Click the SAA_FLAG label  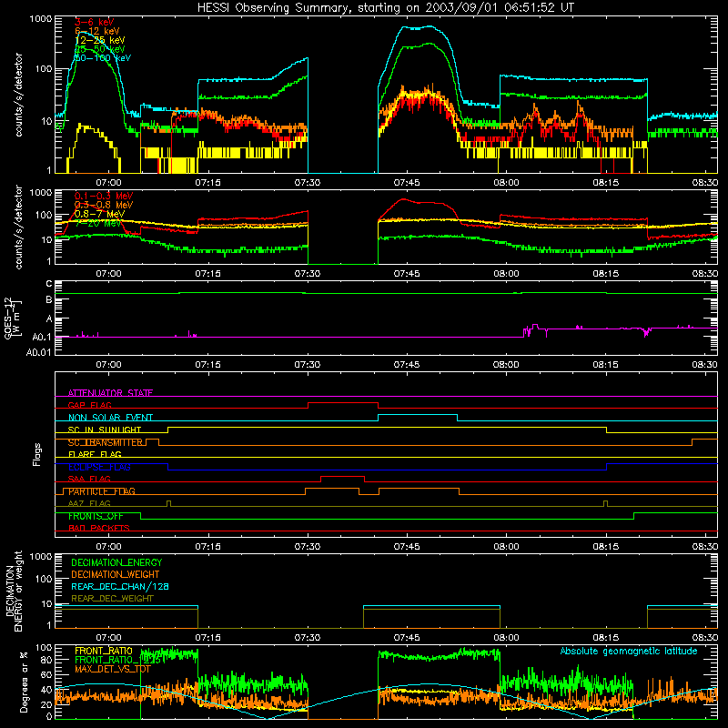(x=89, y=480)
